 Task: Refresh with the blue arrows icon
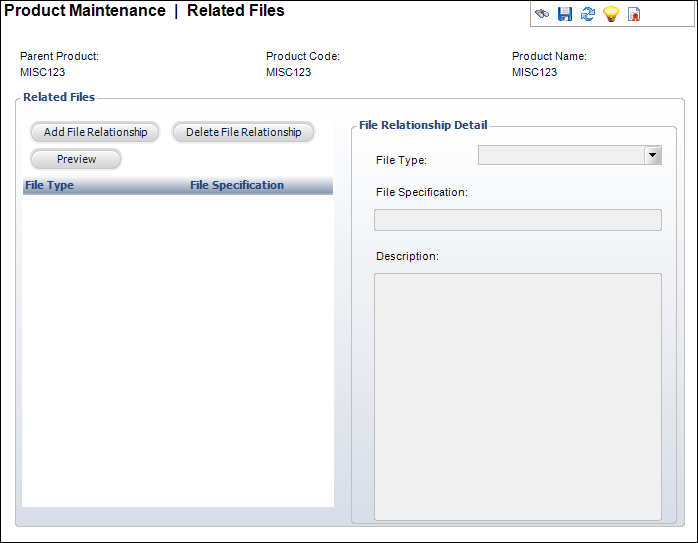click(x=588, y=14)
